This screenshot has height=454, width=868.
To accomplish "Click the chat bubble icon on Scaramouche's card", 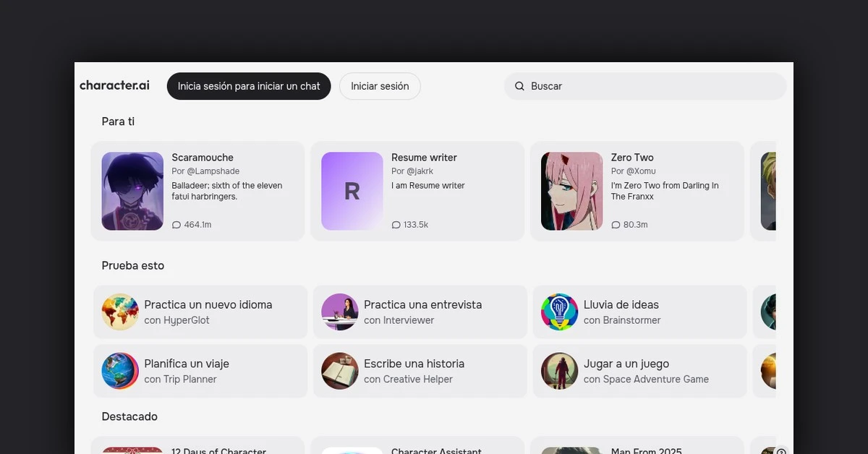I will [176, 225].
